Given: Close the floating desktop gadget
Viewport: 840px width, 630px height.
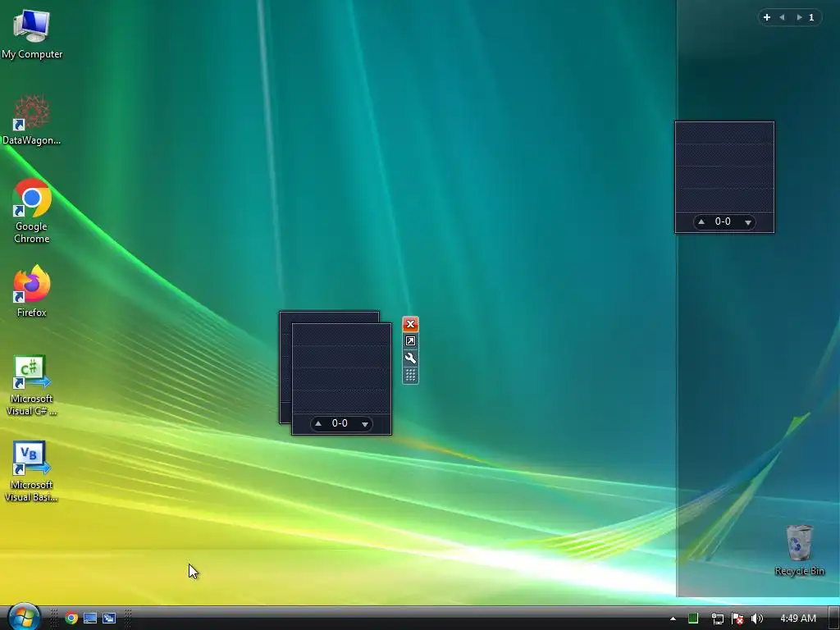Looking at the screenshot, I should click(x=410, y=324).
